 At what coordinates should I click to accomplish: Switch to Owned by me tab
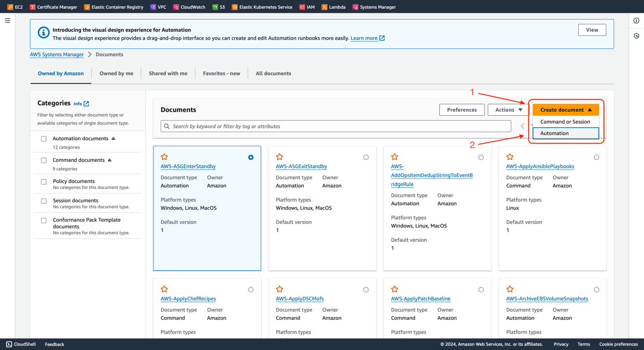tap(116, 73)
